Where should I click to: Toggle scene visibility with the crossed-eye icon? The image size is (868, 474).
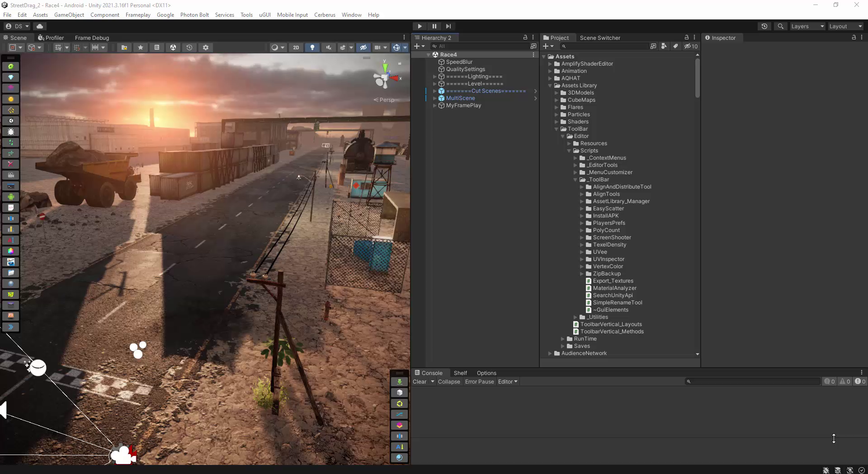[363, 47]
